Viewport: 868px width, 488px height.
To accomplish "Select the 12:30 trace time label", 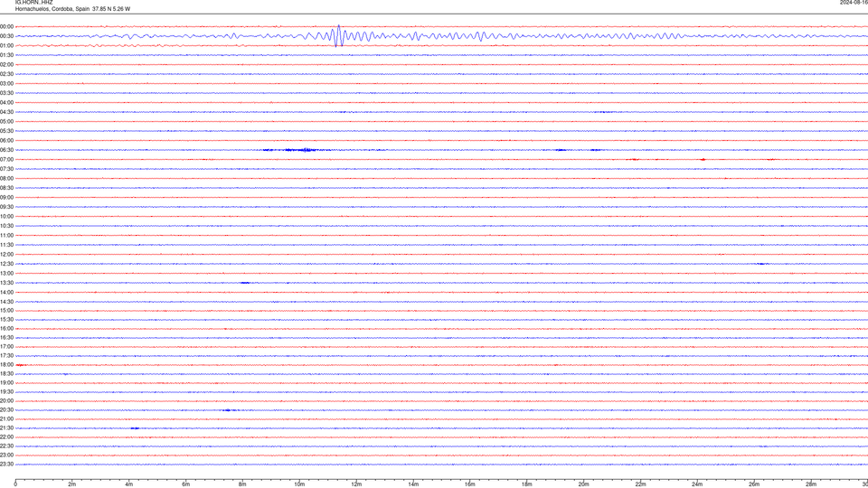I will click(x=6, y=264).
